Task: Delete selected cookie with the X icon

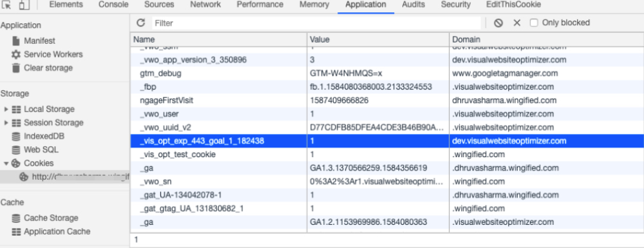Action: click(x=516, y=23)
